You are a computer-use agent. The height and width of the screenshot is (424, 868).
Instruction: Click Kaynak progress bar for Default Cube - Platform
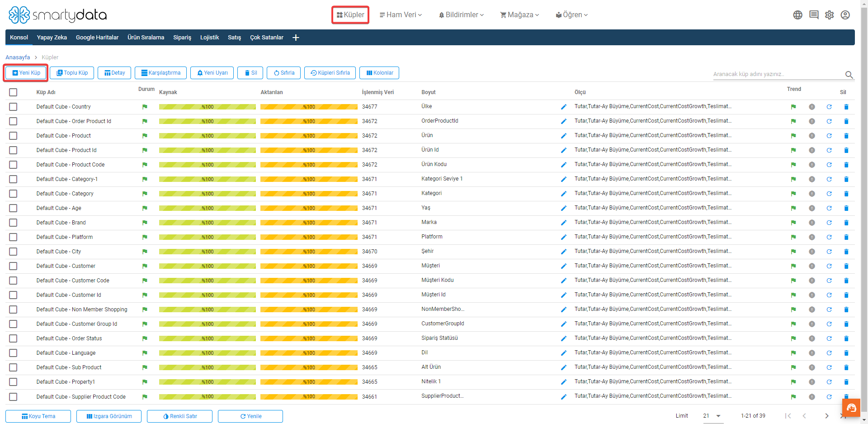click(x=208, y=237)
